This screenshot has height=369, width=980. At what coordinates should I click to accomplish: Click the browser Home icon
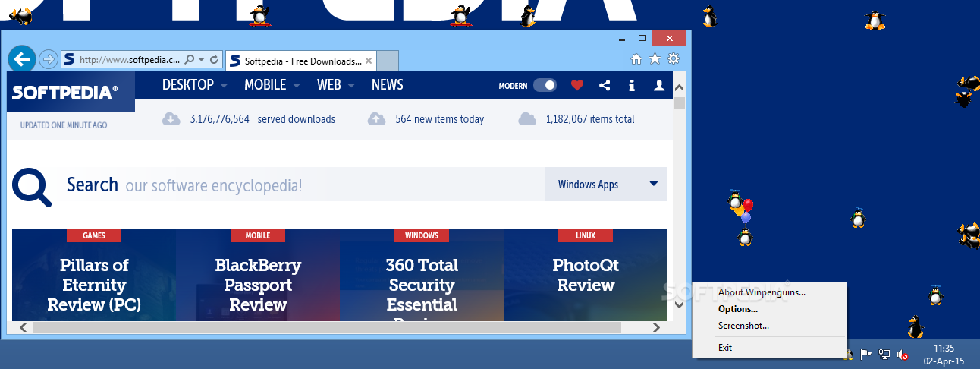click(x=636, y=58)
